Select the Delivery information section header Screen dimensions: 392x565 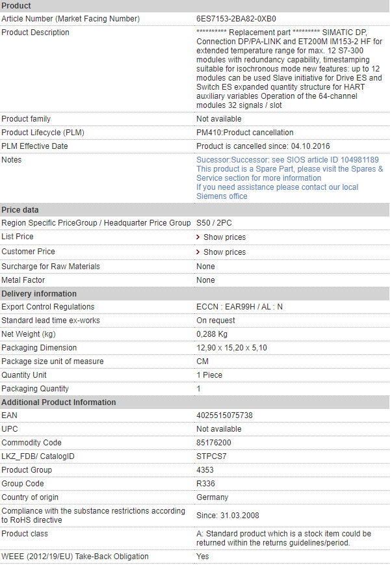point(194,294)
